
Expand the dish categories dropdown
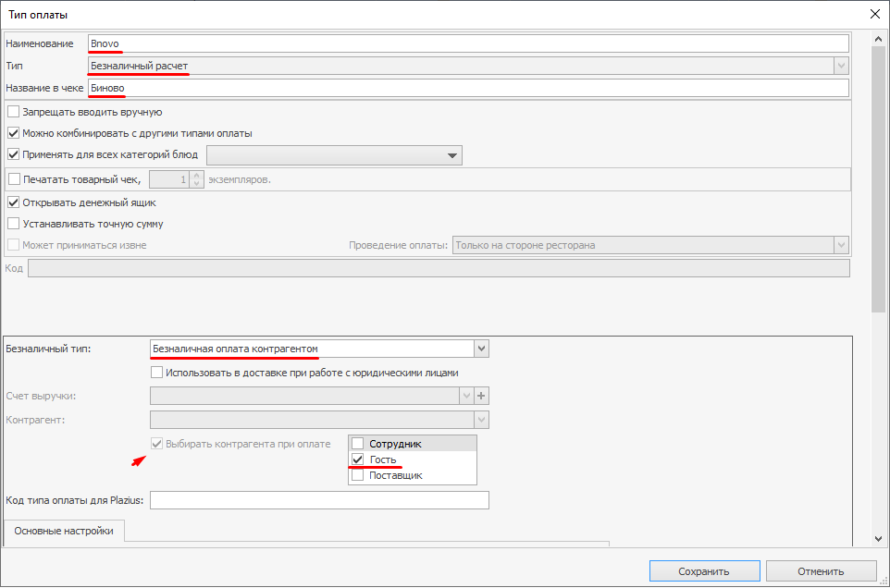tap(452, 155)
